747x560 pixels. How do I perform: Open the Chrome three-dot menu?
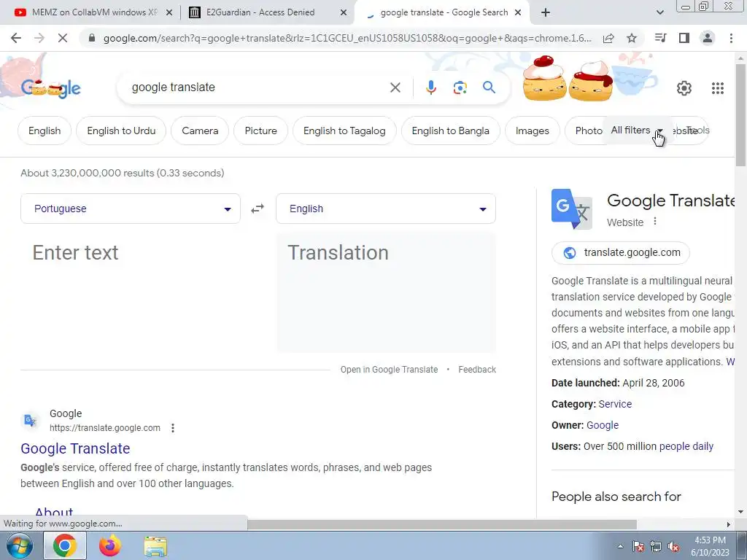pyautogui.click(x=731, y=38)
